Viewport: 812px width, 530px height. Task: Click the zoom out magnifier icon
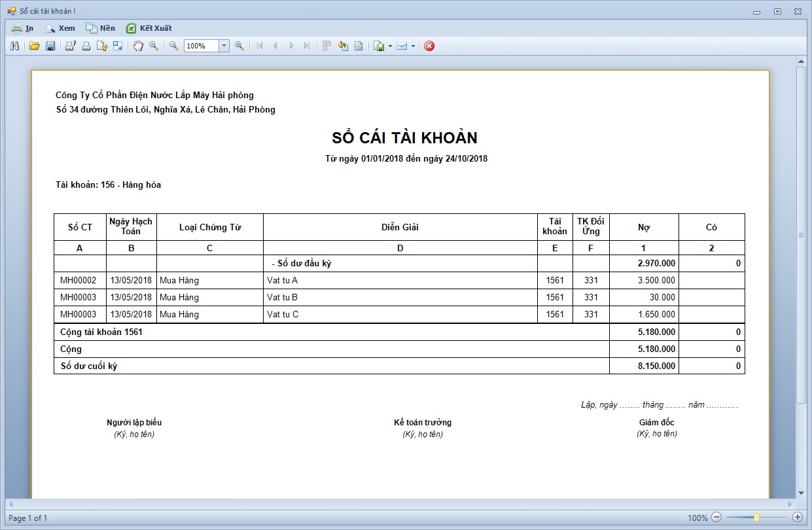[174, 46]
